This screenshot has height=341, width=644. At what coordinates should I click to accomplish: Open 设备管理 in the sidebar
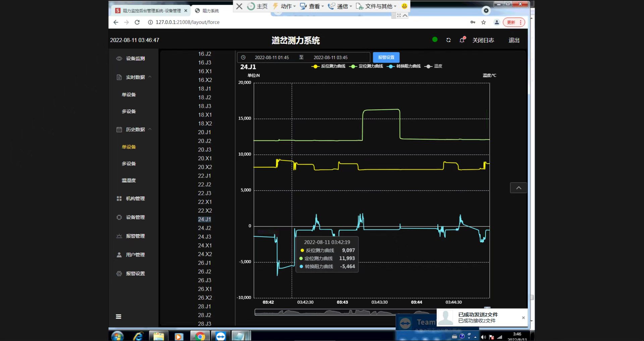(135, 217)
